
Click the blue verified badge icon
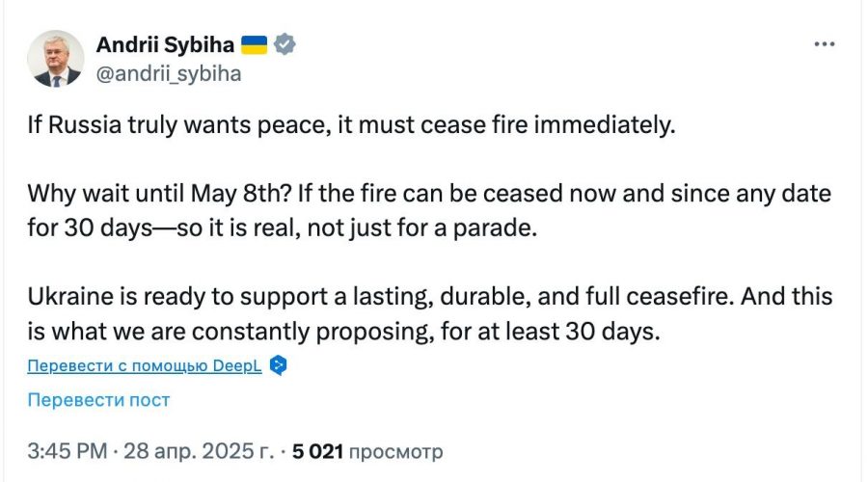pyautogui.click(x=286, y=44)
